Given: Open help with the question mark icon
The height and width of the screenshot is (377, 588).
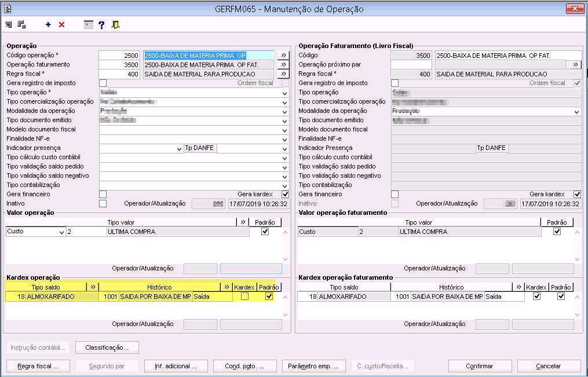Looking at the screenshot, I should (101, 25).
